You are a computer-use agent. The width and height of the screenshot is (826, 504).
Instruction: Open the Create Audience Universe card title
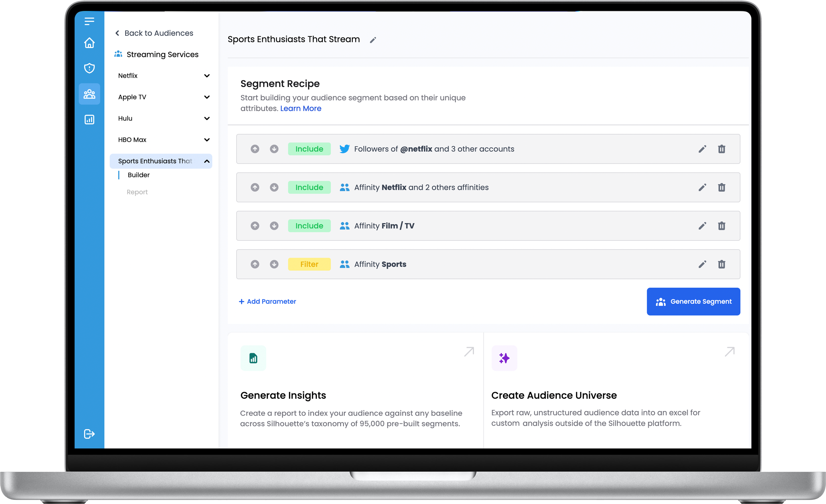point(554,395)
